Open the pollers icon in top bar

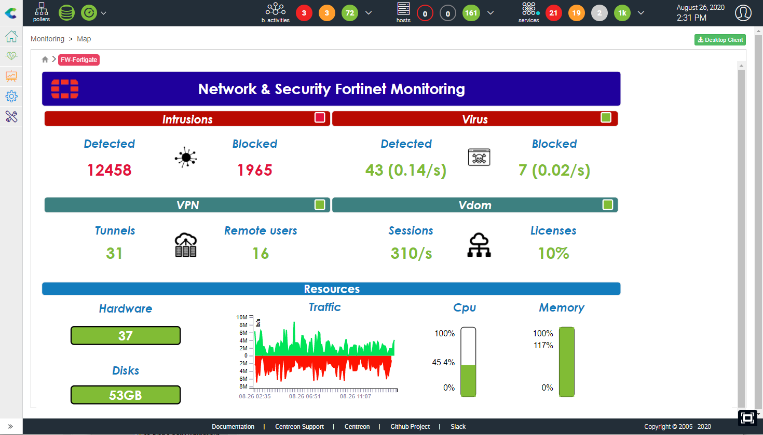(41, 12)
